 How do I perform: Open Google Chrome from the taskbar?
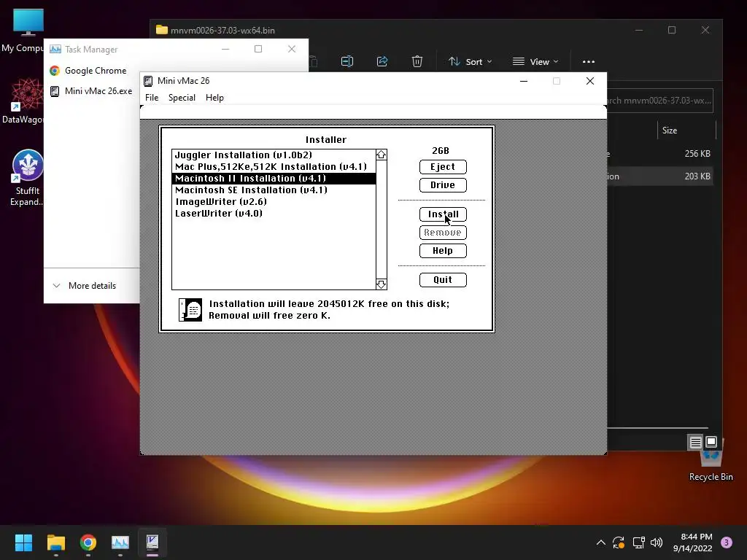click(x=88, y=542)
